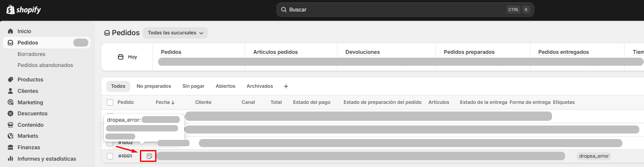Click the note icon on order #1001
The width and height of the screenshot is (644, 167).
[149, 156]
